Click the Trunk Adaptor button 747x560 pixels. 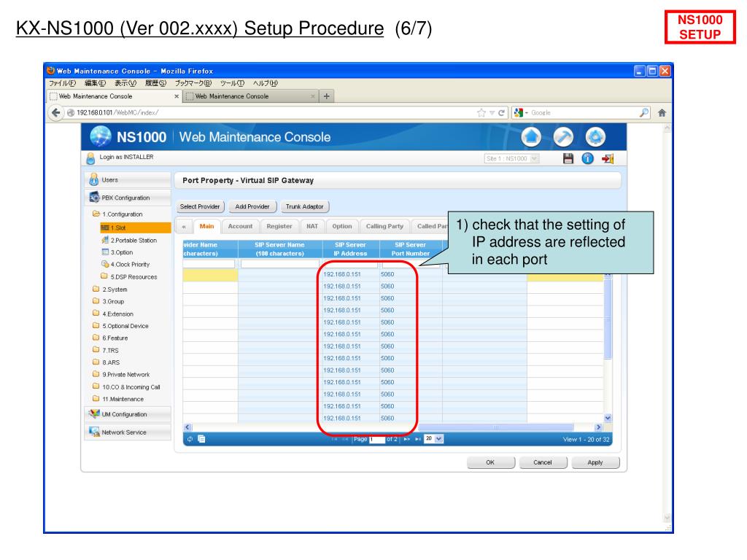pyautogui.click(x=304, y=206)
